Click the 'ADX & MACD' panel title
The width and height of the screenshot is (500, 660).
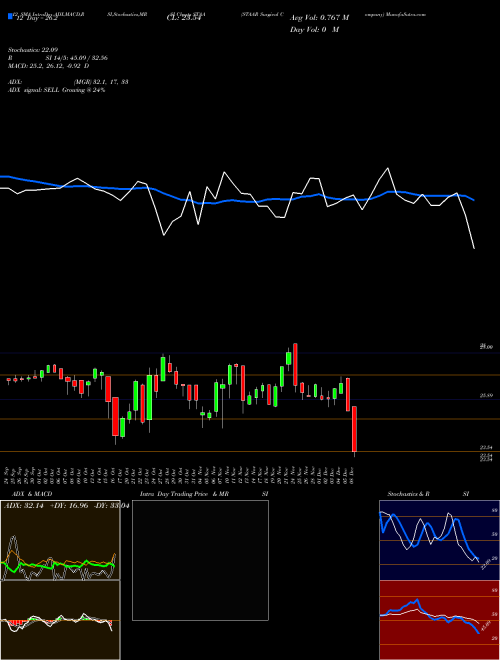pyautogui.click(x=32, y=494)
